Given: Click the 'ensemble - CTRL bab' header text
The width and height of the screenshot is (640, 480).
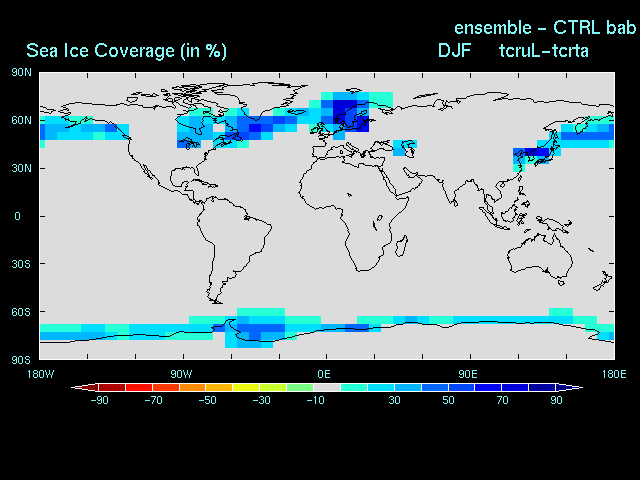Looking at the screenshot, I should (545, 26).
